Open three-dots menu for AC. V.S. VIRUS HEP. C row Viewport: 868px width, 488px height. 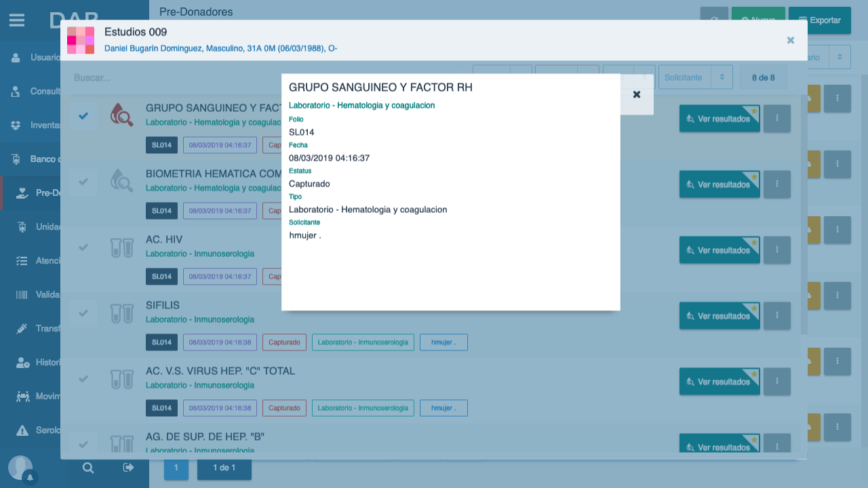pyautogui.click(x=777, y=382)
